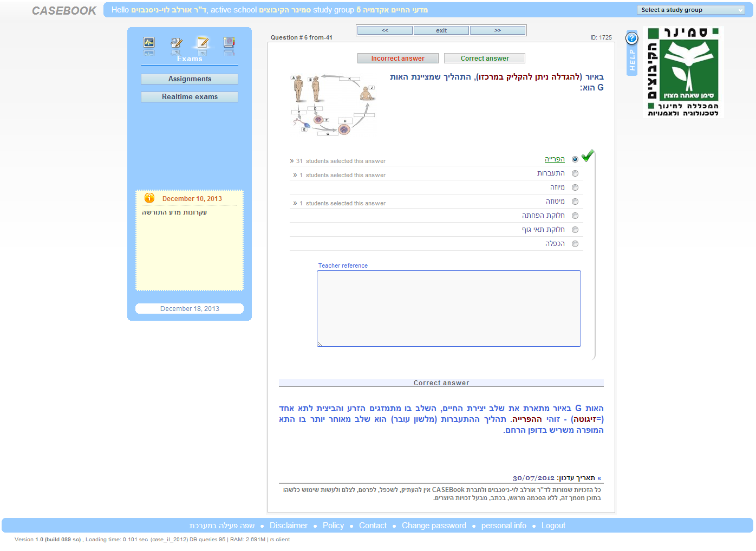Click inside the Teacher reference text box
The image size is (756, 551).
pyautogui.click(x=449, y=308)
